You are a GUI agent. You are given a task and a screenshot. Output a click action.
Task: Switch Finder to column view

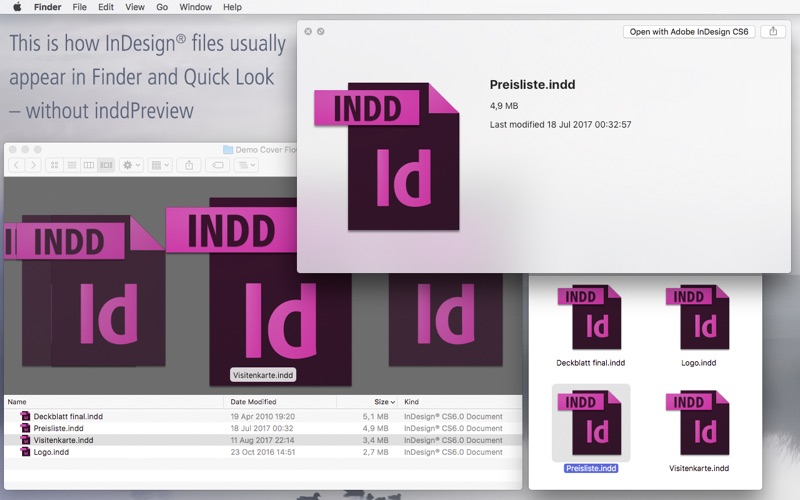click(x=88, y=165)
